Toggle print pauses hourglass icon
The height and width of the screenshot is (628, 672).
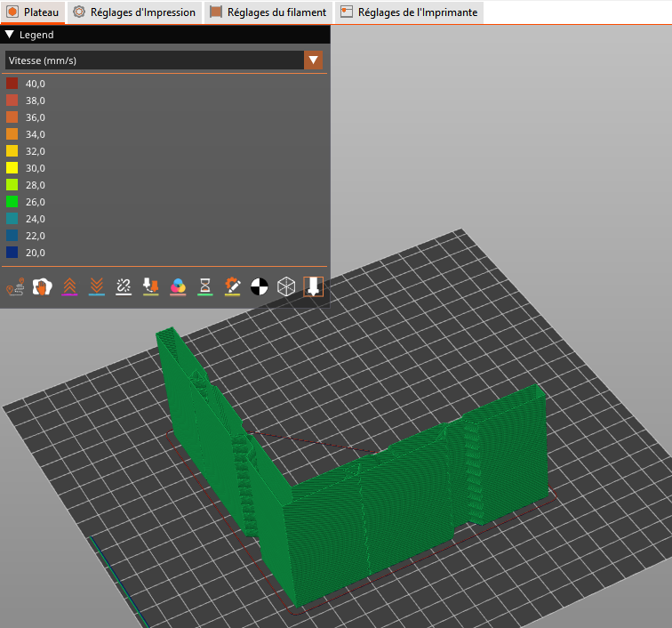(204, 286)
